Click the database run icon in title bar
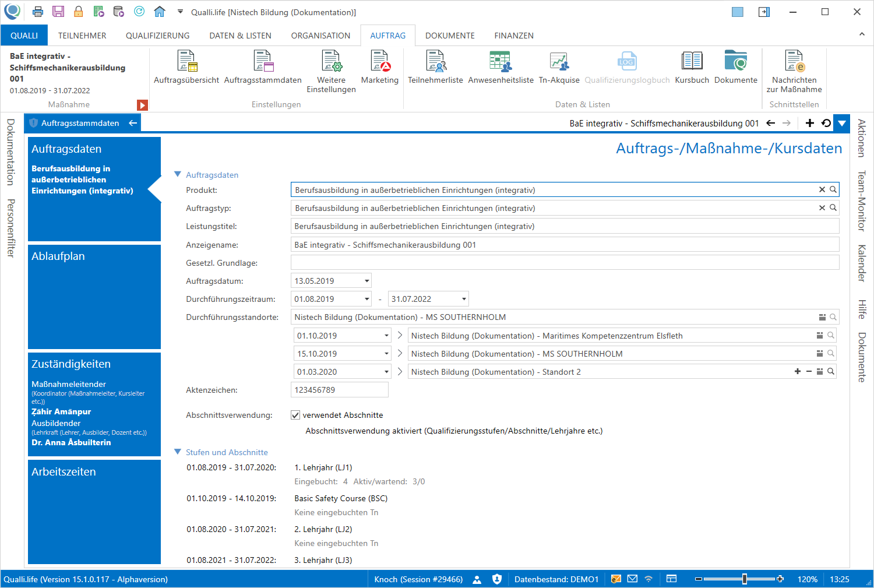 [119, 12]
